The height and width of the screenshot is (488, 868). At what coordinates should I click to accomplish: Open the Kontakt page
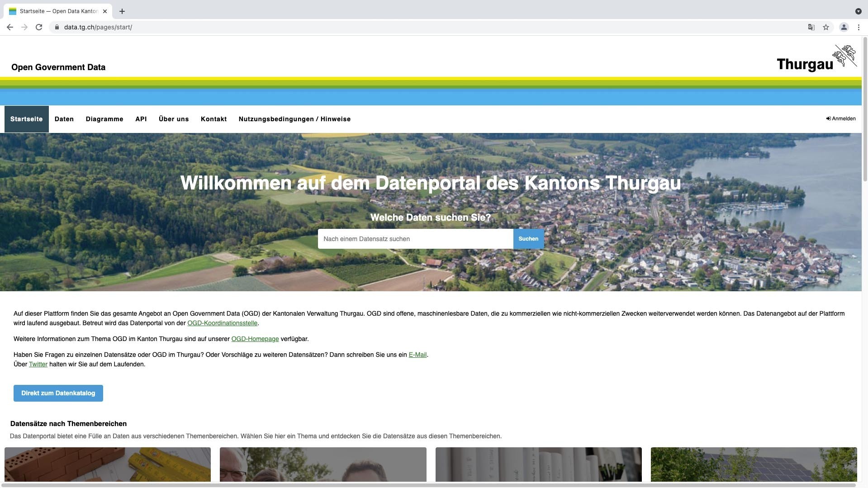click(x=213, y=119)
